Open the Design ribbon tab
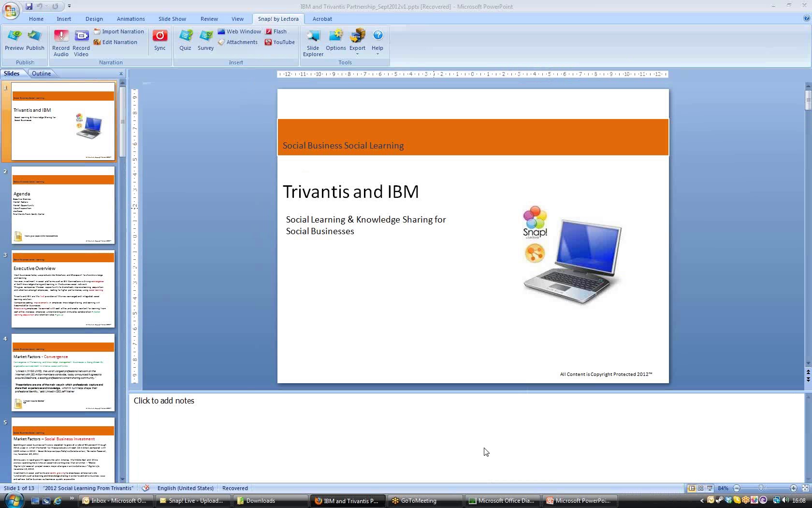This screenshot has height=508, width=812. 94,19
